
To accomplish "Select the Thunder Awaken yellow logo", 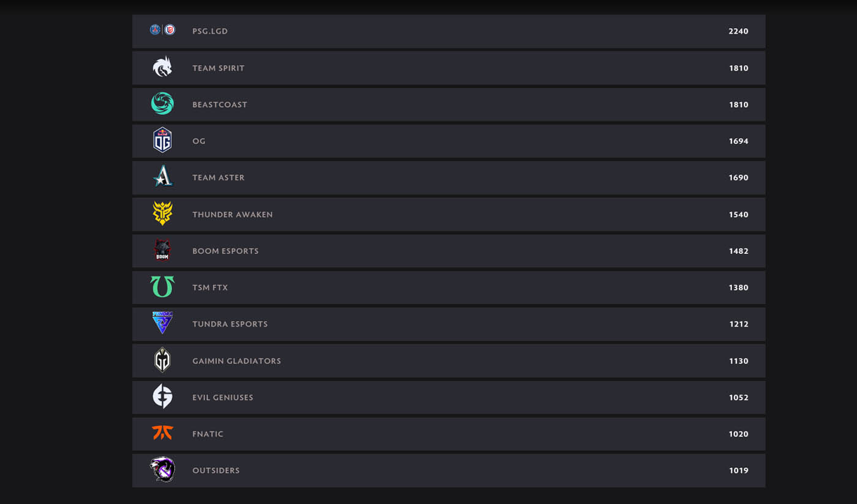I will point(162,213).
